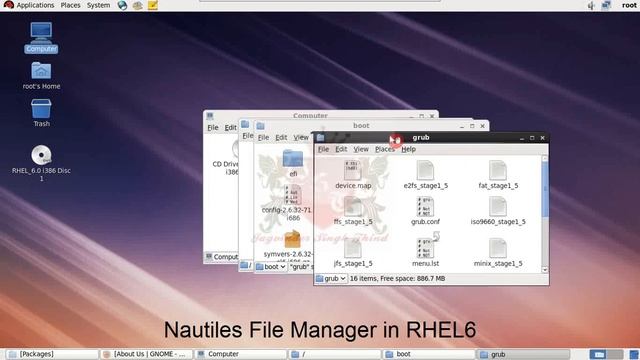Switch to first workspace in switcher
The height and width of the screenshot is (360, 640).
coord(598,354)
